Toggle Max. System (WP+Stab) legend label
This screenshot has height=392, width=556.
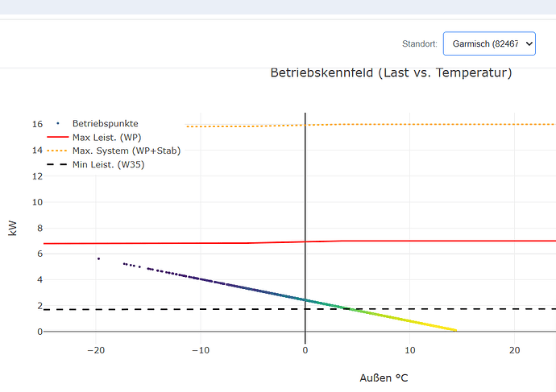coord(126,151)
